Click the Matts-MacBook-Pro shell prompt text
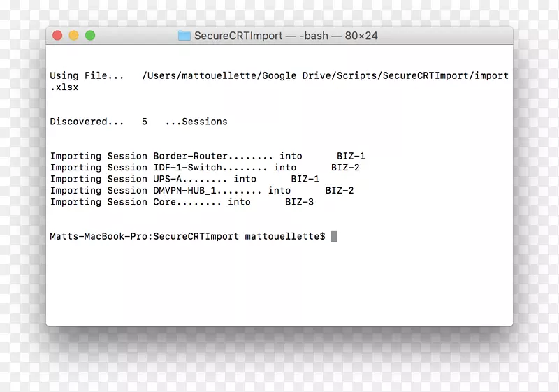The image size is (559, 392). [x=187, y=237]
